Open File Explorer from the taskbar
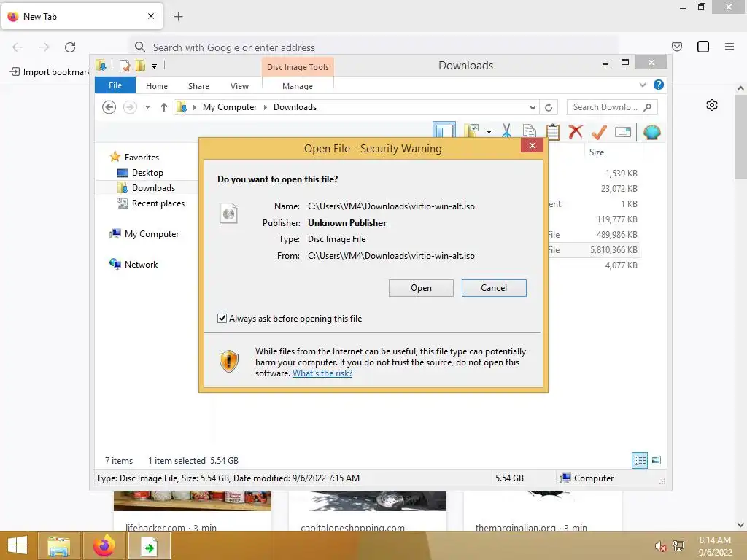The image size is (747, 560). tap(58, 545)
